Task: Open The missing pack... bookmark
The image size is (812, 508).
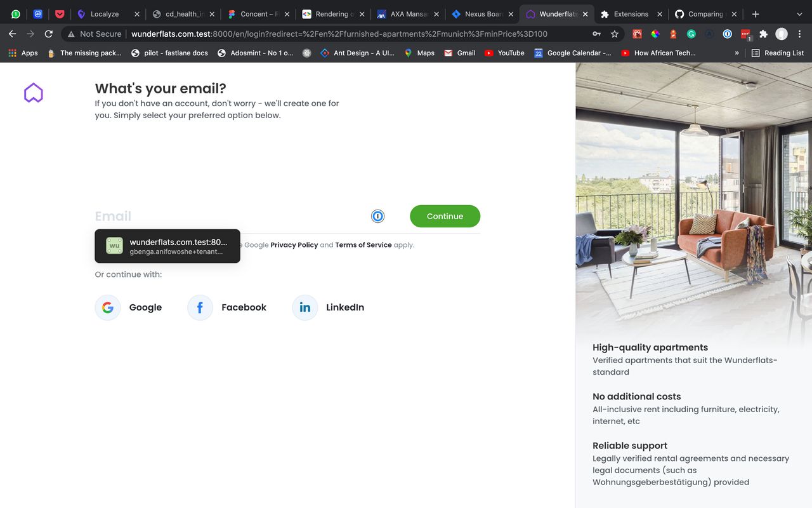Action: coord(84,53)
